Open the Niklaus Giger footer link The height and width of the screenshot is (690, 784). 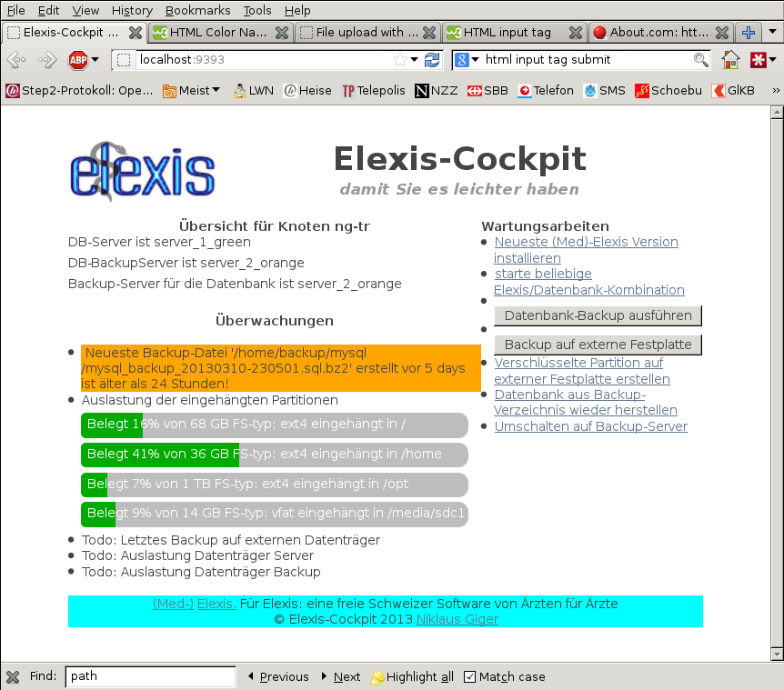tap(457, 620)
